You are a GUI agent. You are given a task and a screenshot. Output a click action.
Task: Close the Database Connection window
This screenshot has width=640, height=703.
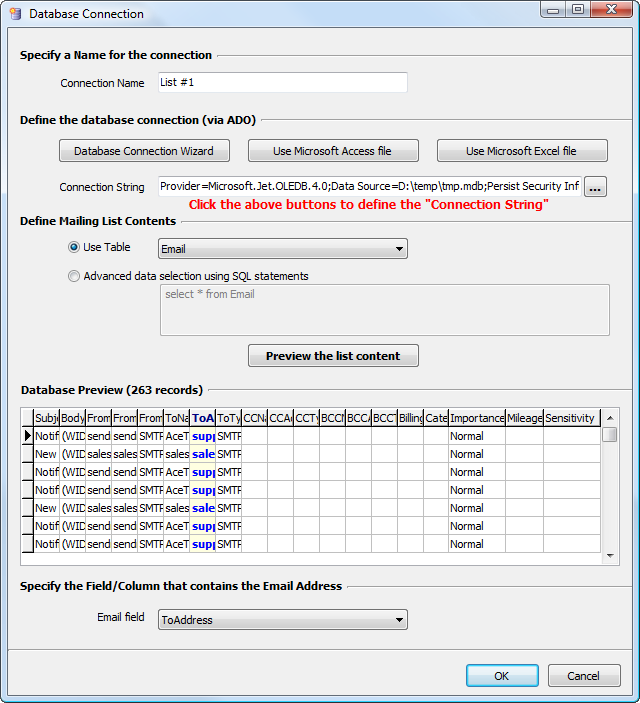[611, 9]
